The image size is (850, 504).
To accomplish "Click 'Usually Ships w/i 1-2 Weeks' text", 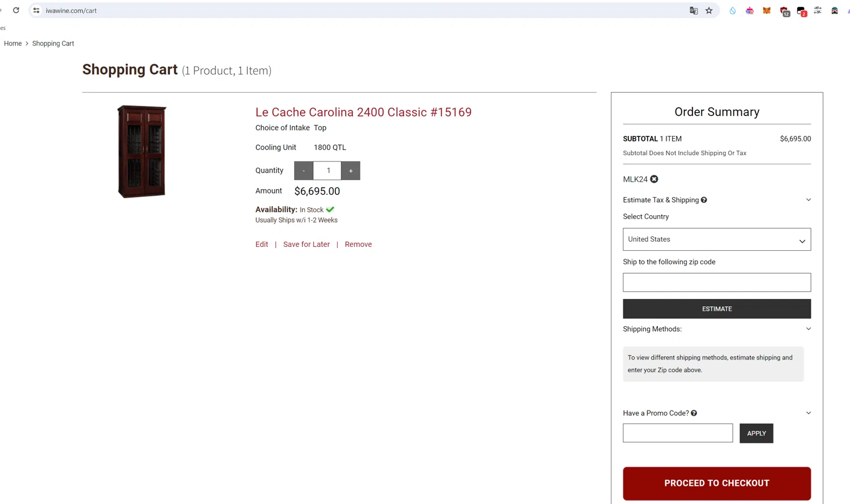I will (296, 220).
